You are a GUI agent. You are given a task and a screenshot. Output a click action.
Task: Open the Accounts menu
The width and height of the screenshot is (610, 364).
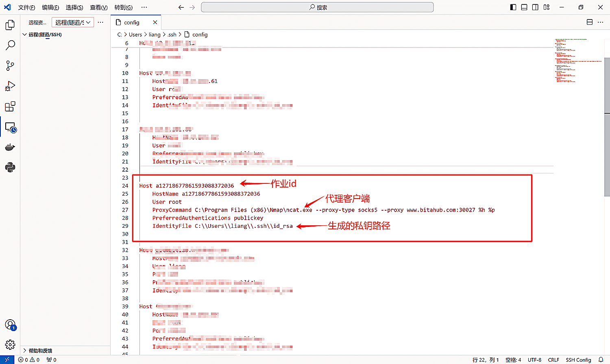pos(10,325)
